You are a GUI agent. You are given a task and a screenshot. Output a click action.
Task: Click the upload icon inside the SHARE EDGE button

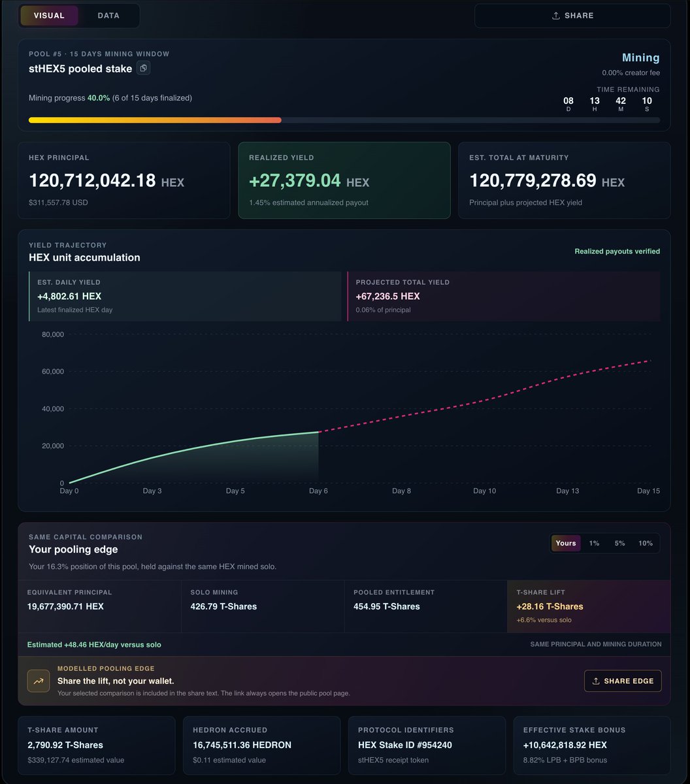596,681
